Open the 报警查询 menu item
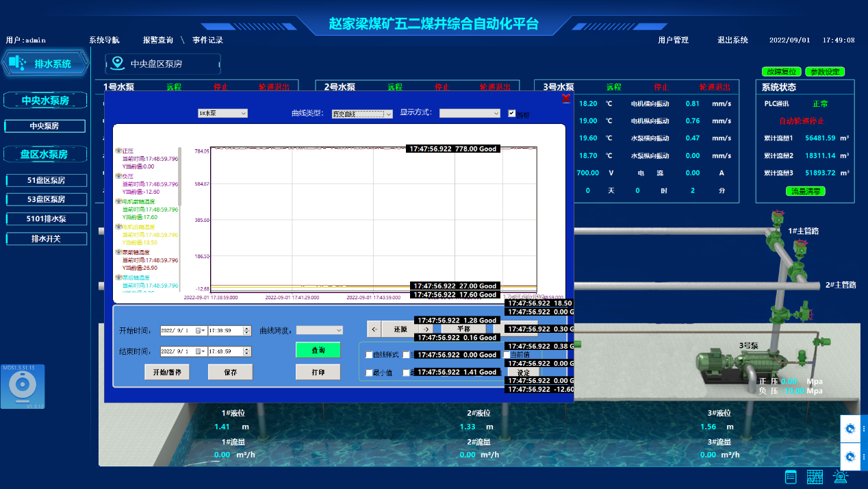Viewport: 868px width, 489px height. pos(157,40)
